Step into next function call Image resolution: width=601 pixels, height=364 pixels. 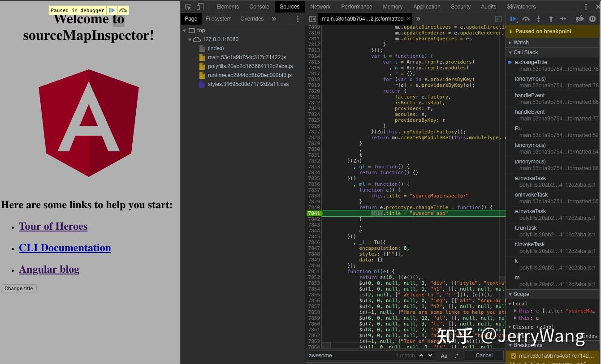coord(539,19)
